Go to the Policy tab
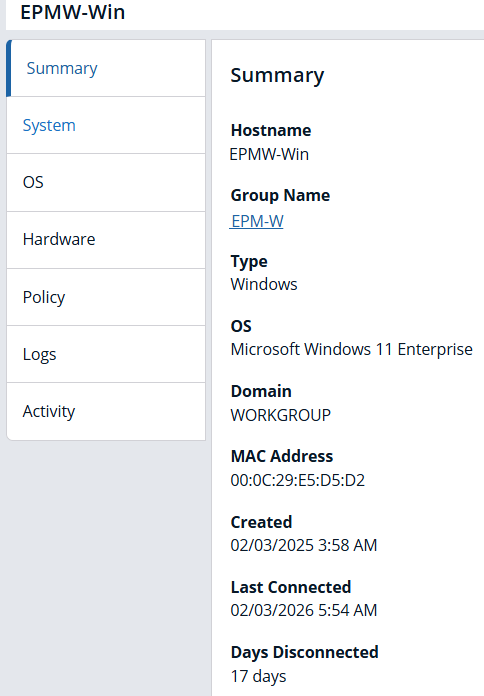Viewport: 484px width, 696px height. point(106,297)
